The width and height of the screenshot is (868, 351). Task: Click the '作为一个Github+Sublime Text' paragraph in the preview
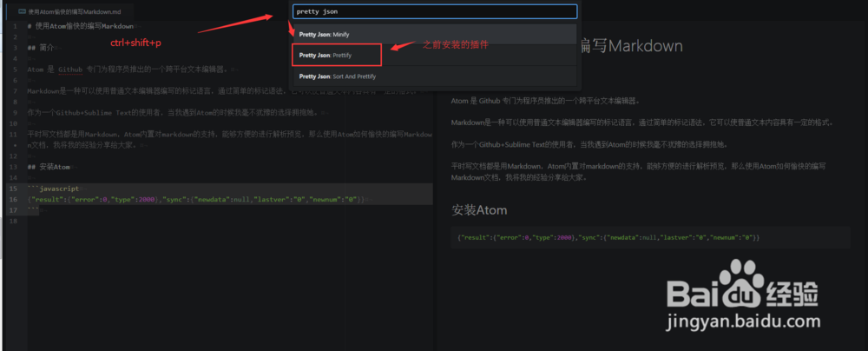point(589,145)
